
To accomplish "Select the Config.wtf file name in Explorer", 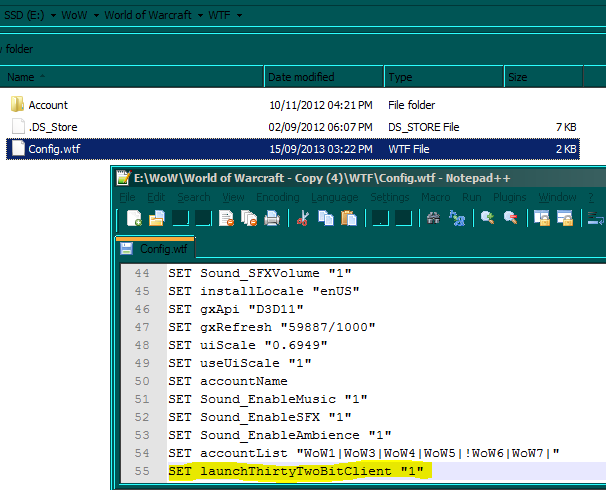I will 54,149.
